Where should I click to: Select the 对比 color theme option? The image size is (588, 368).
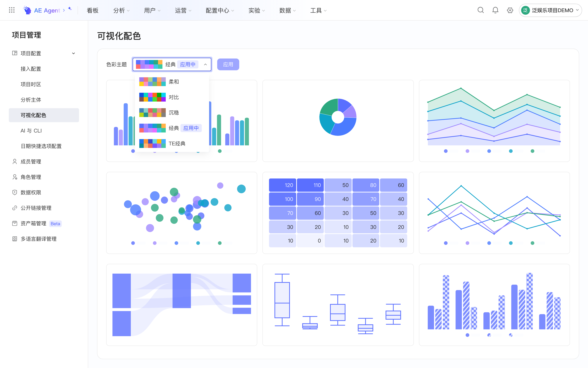click(172, 97)
